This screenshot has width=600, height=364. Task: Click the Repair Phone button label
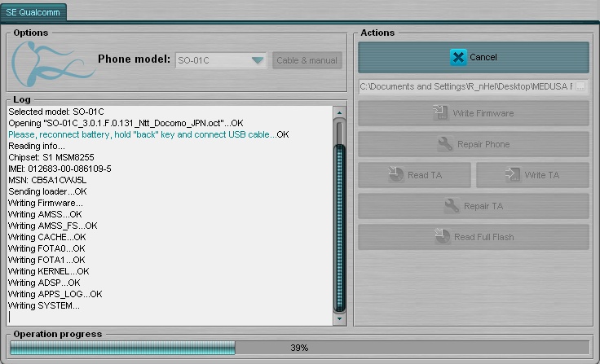coord(483,144)
